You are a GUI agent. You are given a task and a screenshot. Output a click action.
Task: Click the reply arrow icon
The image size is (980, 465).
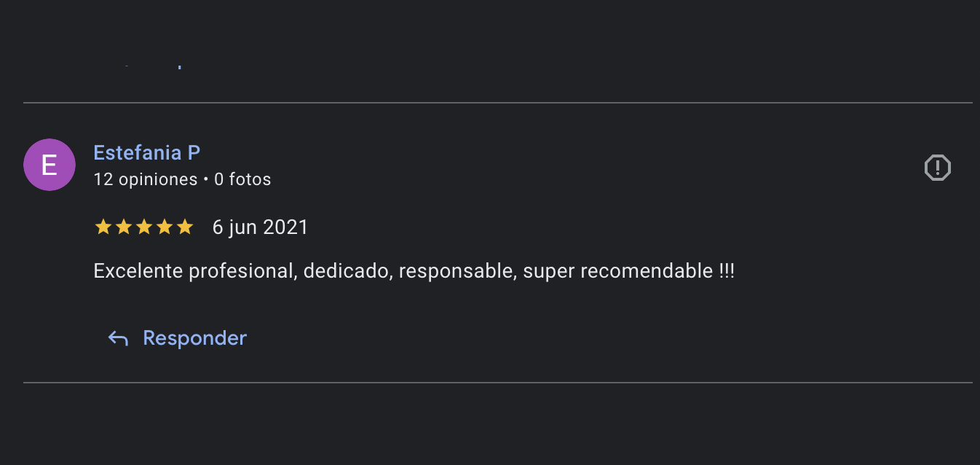click(118, 338)
